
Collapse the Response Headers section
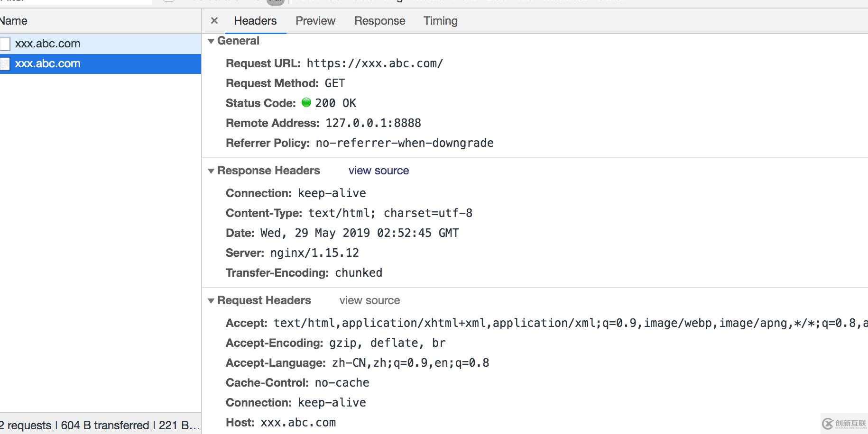pyautogui.click(x=211, y=171)
